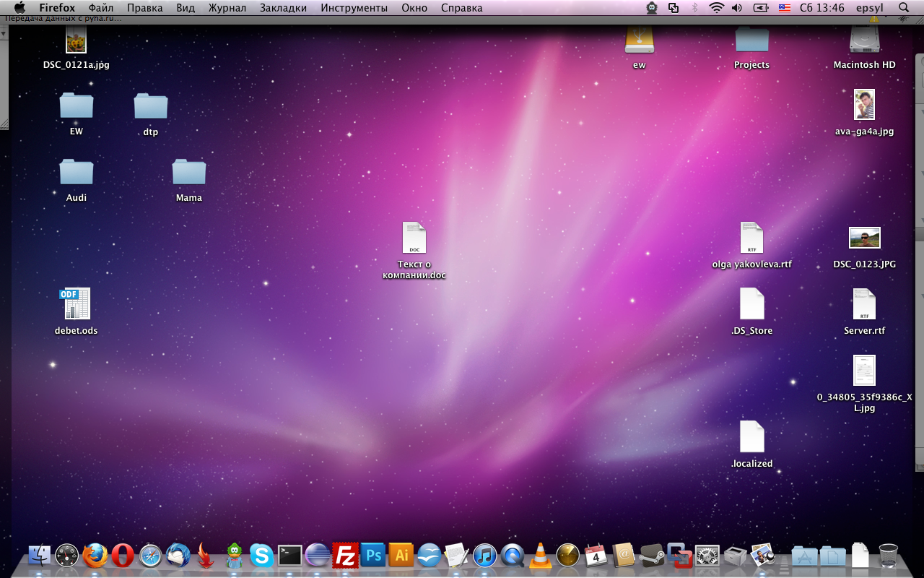
Task: Click the Opera browser dock icon
Action: point(123,556)
